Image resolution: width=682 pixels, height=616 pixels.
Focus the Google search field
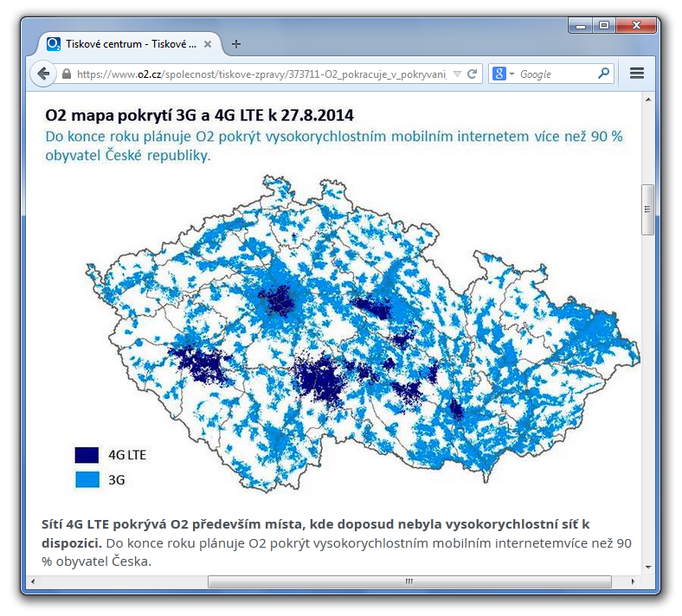click(x=557, y=74)
